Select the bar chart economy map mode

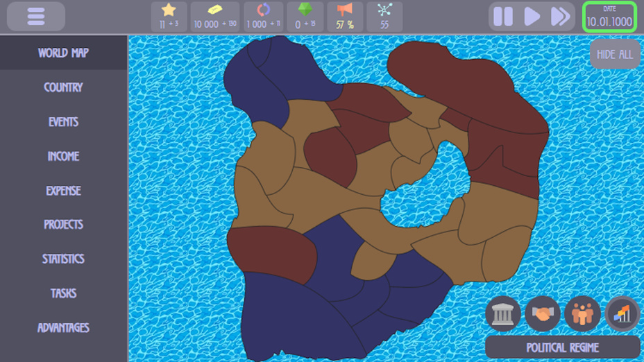(622, 313)
